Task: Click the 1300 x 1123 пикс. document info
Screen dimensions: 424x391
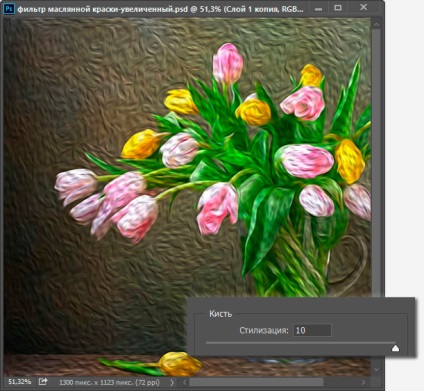Action: [x=109, y=382]
